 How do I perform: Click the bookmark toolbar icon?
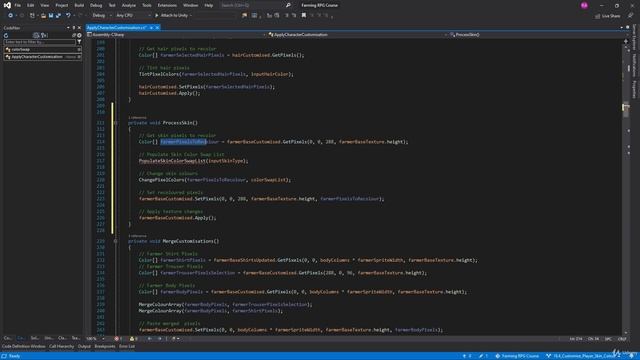click(304, 16)
